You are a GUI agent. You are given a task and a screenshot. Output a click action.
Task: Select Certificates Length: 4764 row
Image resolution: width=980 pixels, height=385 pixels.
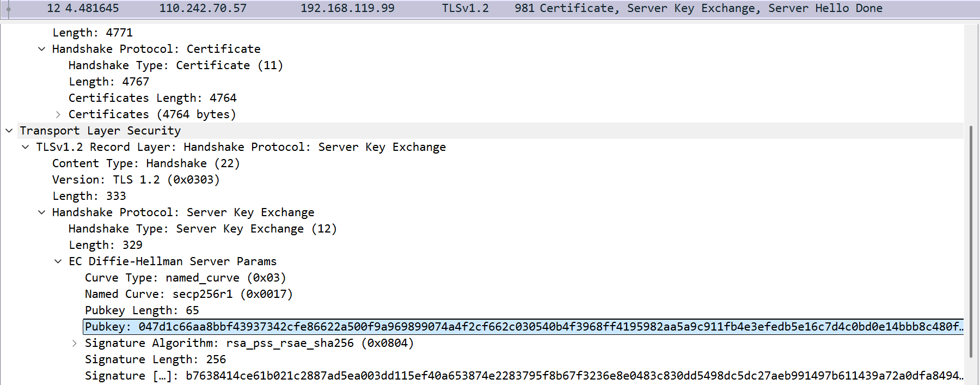(x=152, y=98)
